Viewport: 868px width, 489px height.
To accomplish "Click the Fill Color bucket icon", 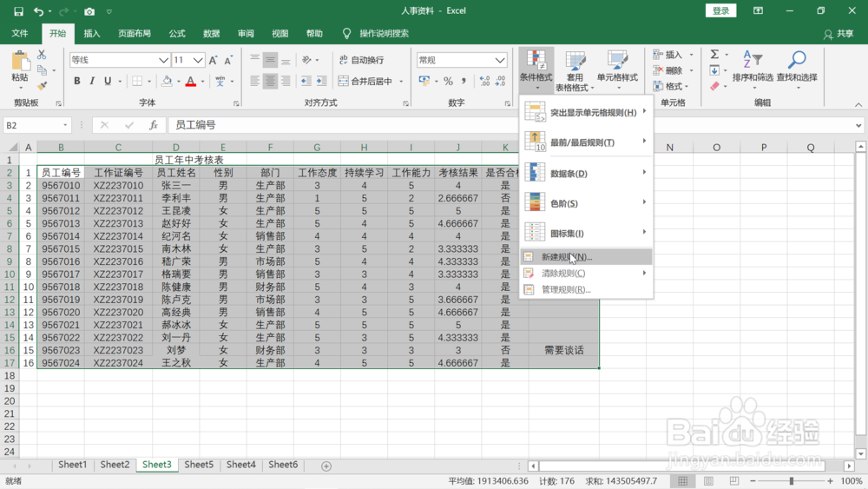I will [167, 82].
